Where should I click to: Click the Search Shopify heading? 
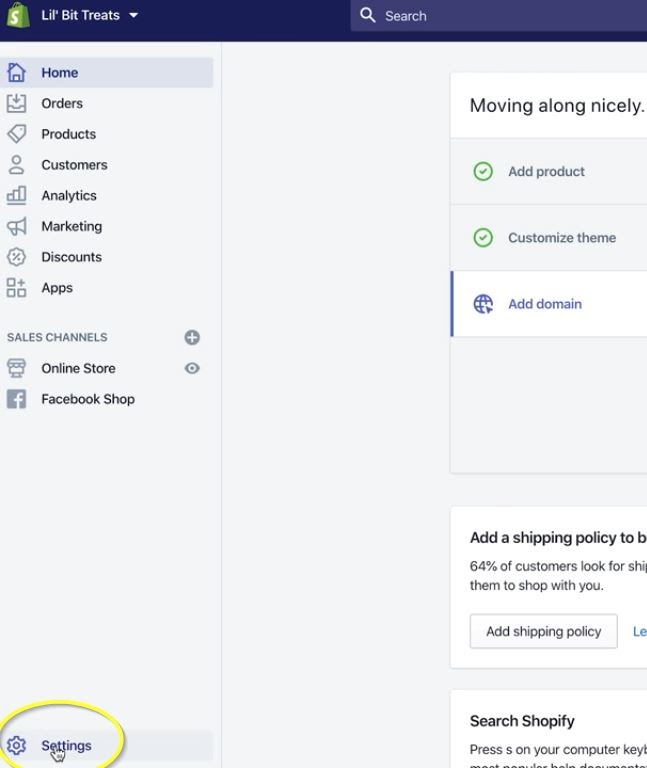pos(522,721)
